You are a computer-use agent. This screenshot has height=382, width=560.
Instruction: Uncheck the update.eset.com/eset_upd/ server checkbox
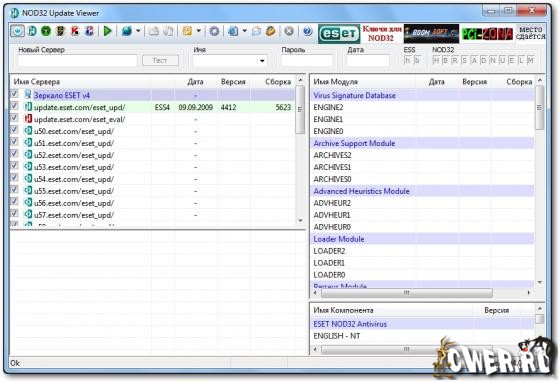[14, 106]
